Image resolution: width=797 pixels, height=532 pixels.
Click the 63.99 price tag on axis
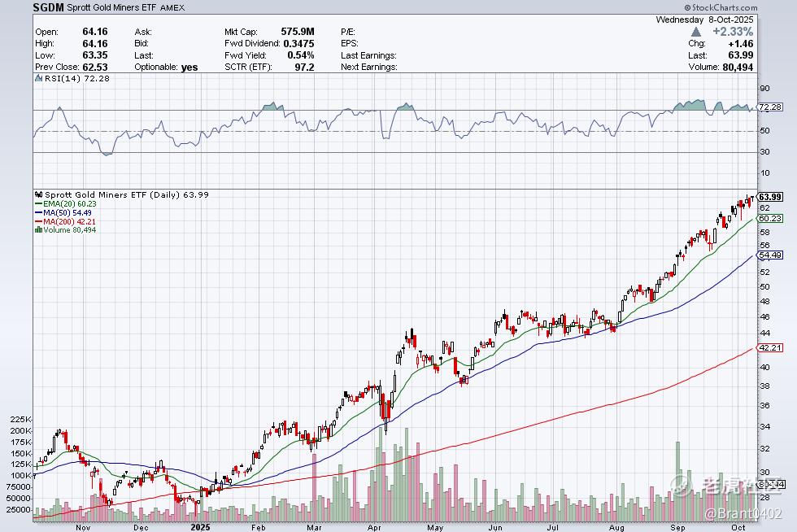(770, 197)
